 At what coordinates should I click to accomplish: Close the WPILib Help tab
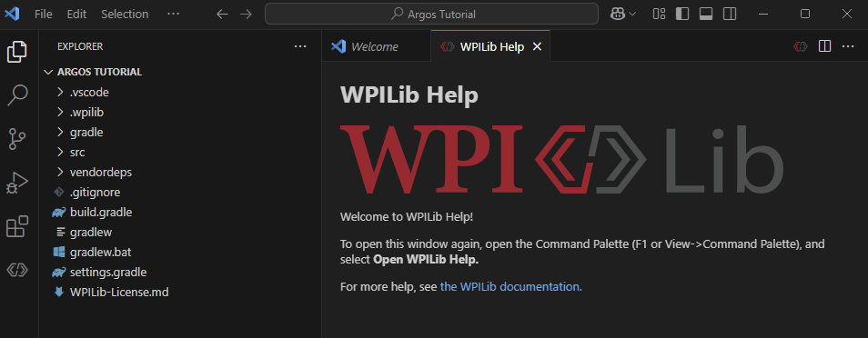pyautogui.click(x=537, y=47)
